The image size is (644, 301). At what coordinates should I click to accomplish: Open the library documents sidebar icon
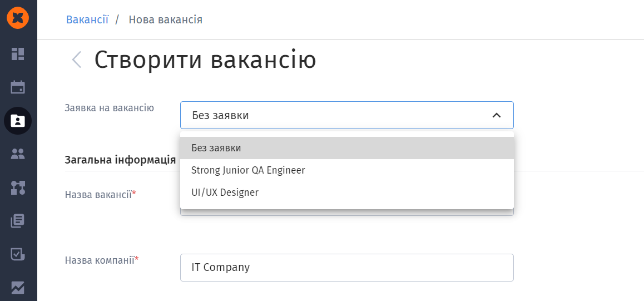point(18,221)
